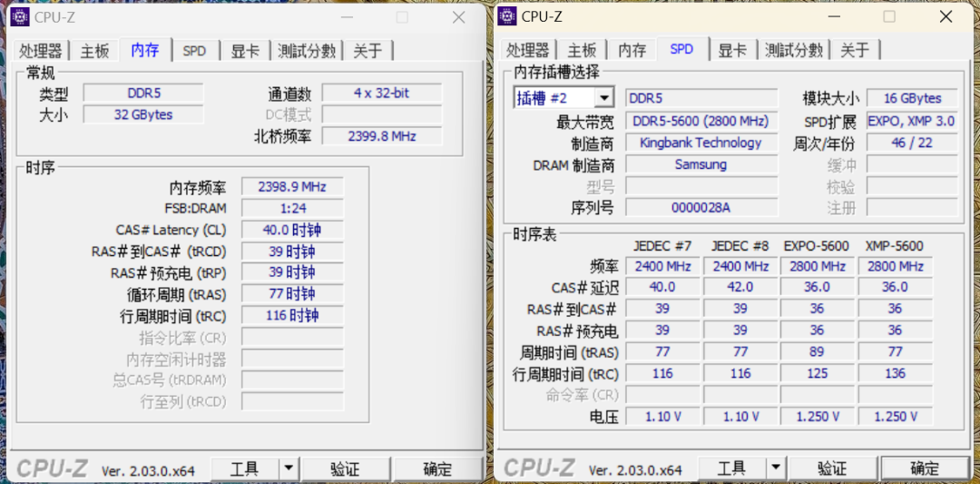Click 工具 button in right window
The height and width of the screenshot is (484, 980).
coord(732,469)
